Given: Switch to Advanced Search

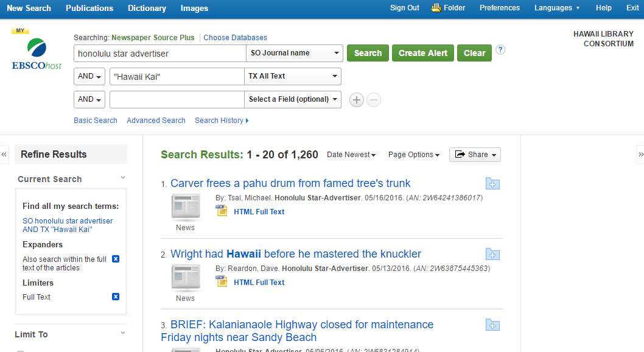Looking at the screenshot, I should [156, 121].
